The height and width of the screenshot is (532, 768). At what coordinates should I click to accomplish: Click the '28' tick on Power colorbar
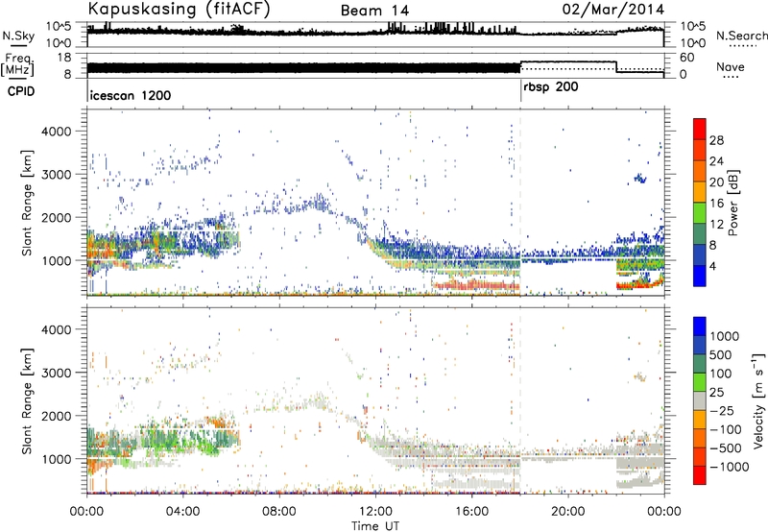coord(716,140)
